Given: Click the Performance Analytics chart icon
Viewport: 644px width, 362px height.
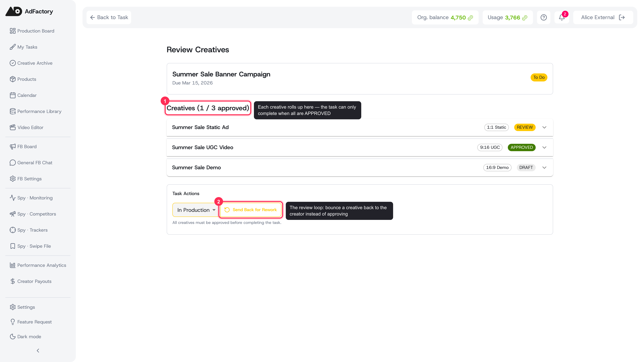Looking at the screenshot, I should pyautogui.click(x=13, y=265).
